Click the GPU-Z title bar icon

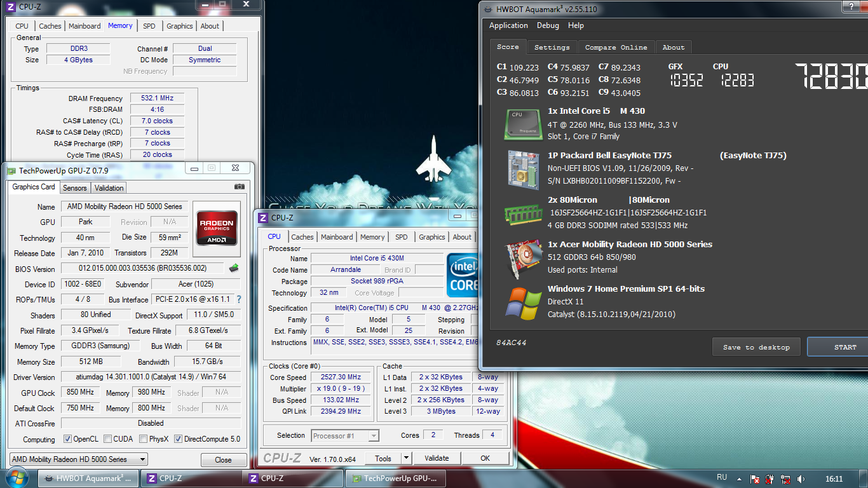click(x=11, y=170)
